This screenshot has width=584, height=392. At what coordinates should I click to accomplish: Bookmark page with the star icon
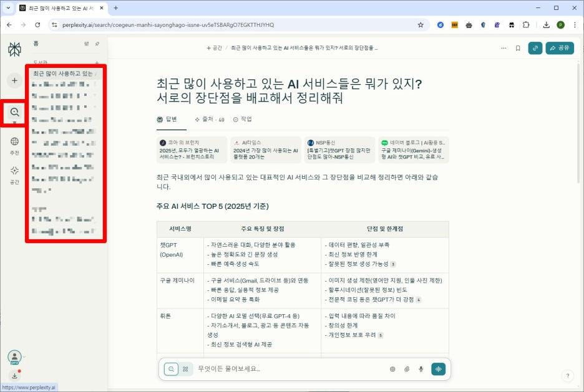click(421, 25)
